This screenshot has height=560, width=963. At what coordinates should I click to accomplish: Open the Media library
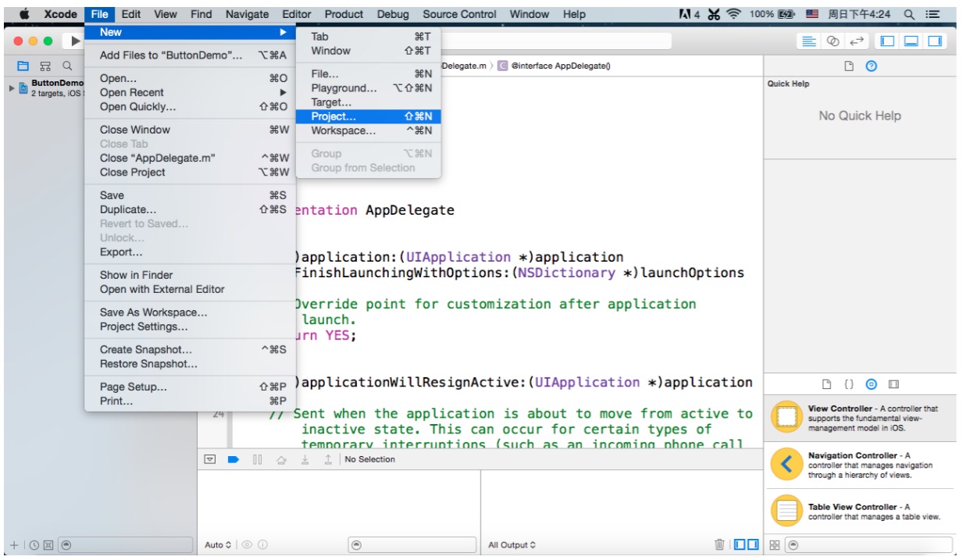[x=894, y=384]
